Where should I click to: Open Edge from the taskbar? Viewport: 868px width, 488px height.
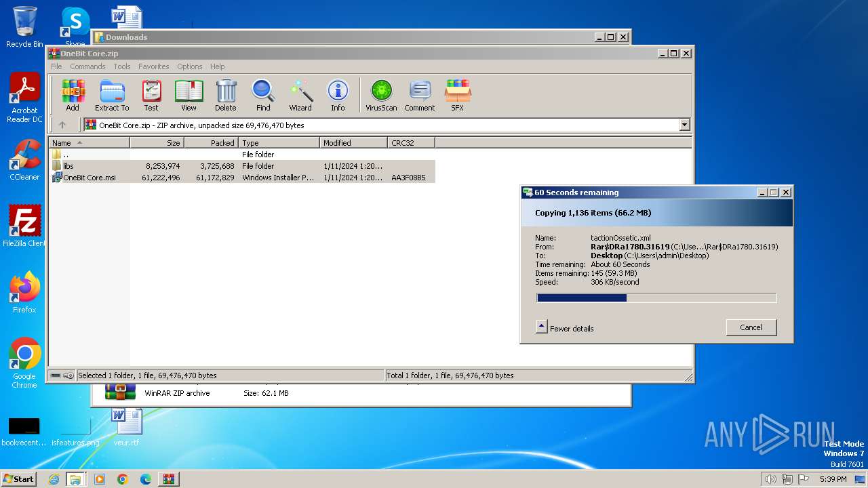[145, 479]
